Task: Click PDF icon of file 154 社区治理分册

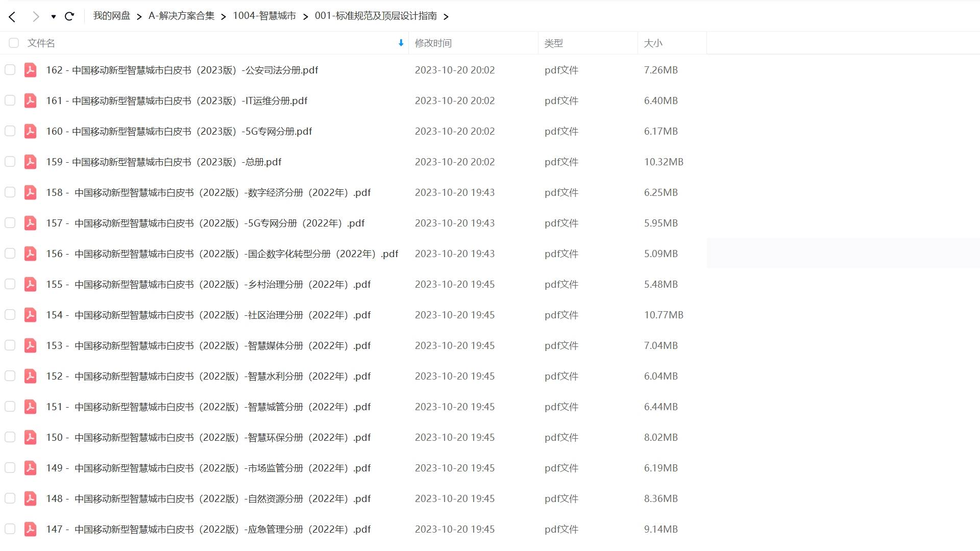Action: pyautogui.click(x=31, y=315)
